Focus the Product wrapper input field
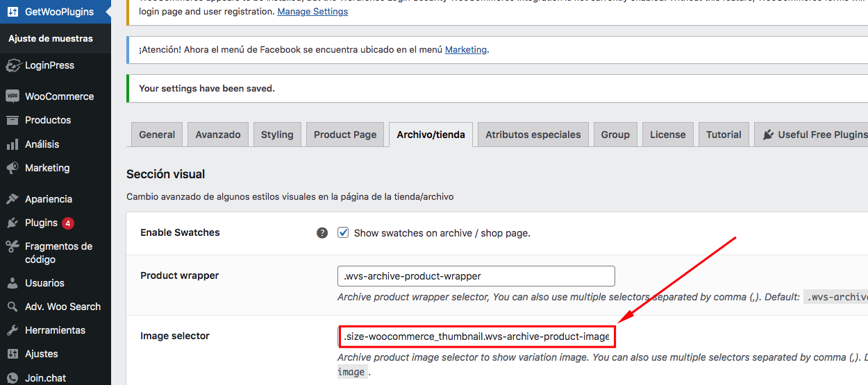 click(x=476, y=276)
